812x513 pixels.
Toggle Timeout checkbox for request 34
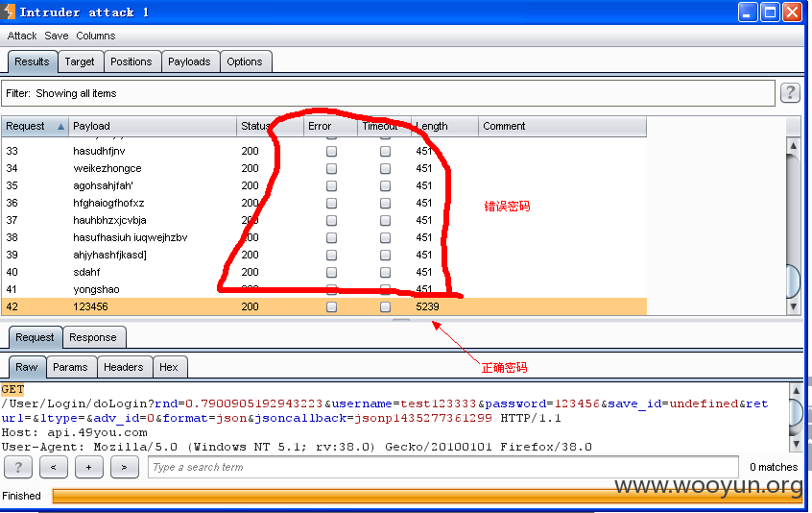coord(385,168)
